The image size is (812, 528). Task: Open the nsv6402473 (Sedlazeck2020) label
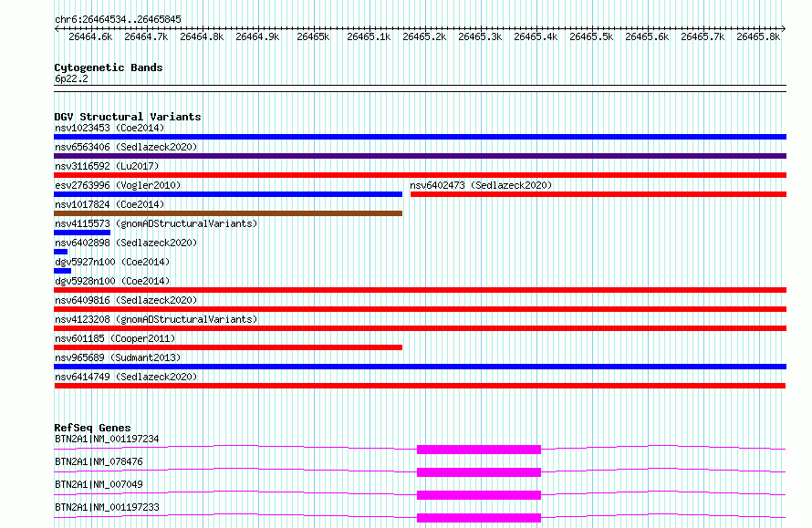point(481,185)
